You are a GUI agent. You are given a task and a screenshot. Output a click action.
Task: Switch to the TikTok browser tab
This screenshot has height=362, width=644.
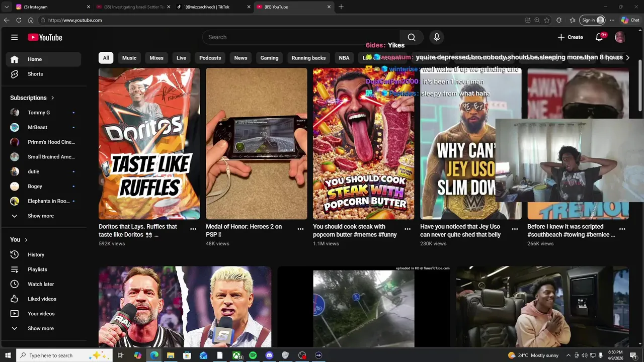[213, 7]
